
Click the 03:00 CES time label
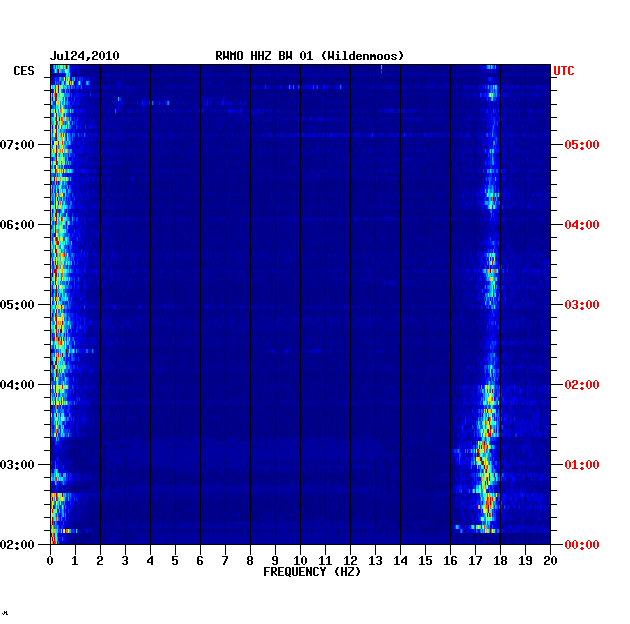(17, 464)
